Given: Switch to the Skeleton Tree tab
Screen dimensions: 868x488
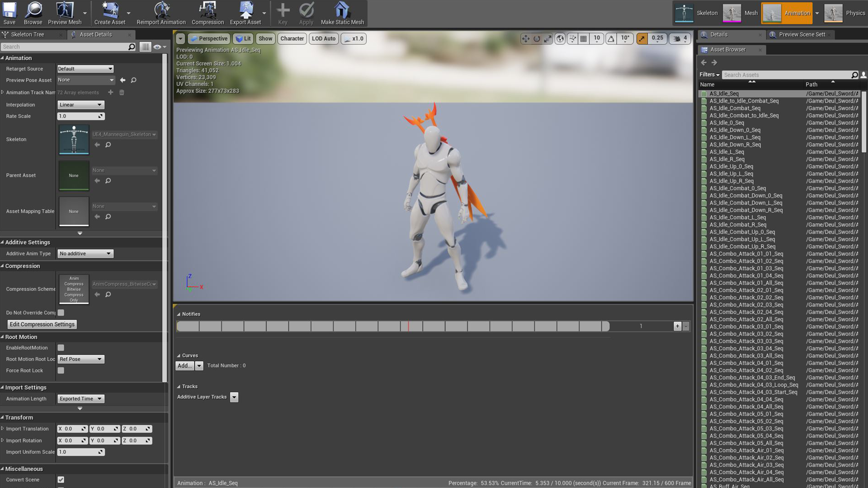Looking at the screenshot, I should (28, 34).
